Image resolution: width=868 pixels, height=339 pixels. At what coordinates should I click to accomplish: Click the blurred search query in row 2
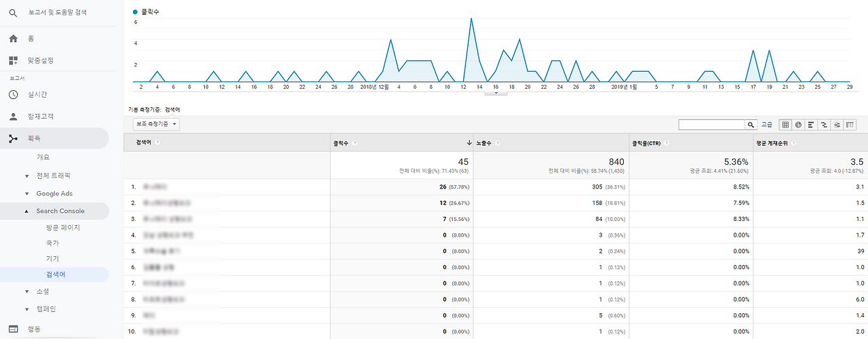[x=167, y=202]
